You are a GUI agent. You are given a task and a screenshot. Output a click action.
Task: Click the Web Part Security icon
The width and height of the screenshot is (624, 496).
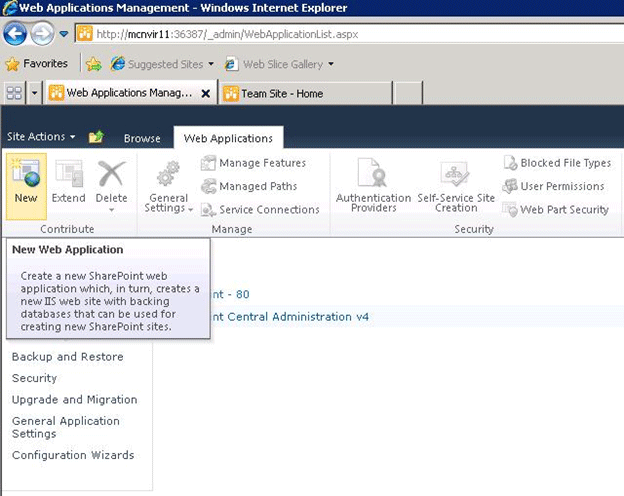pyautogui.click(x=510, y=209)
